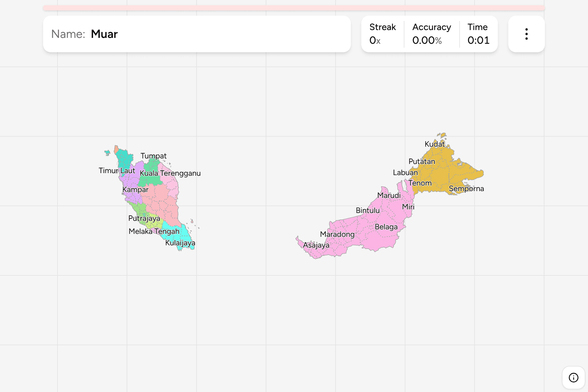Viewport: 588px width, 392px height.
Task: Select the Kudat label in Sabah
Action: click(435, 144)
